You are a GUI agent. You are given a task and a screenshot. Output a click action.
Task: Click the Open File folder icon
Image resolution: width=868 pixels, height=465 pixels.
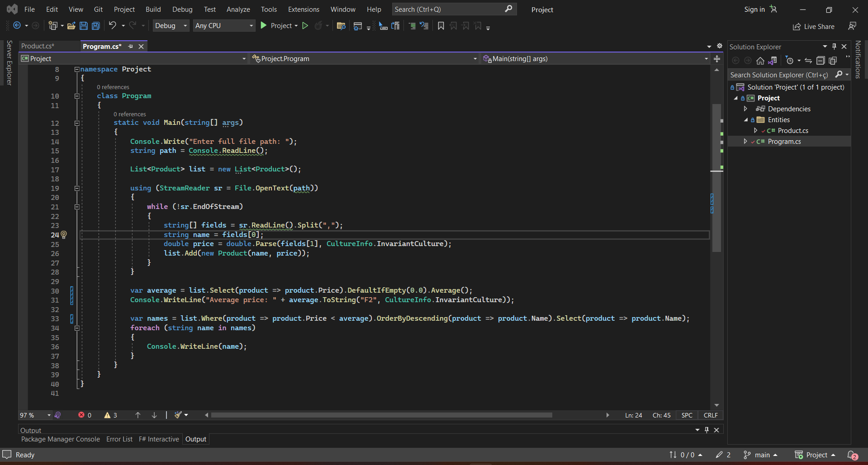click(71, 26)
